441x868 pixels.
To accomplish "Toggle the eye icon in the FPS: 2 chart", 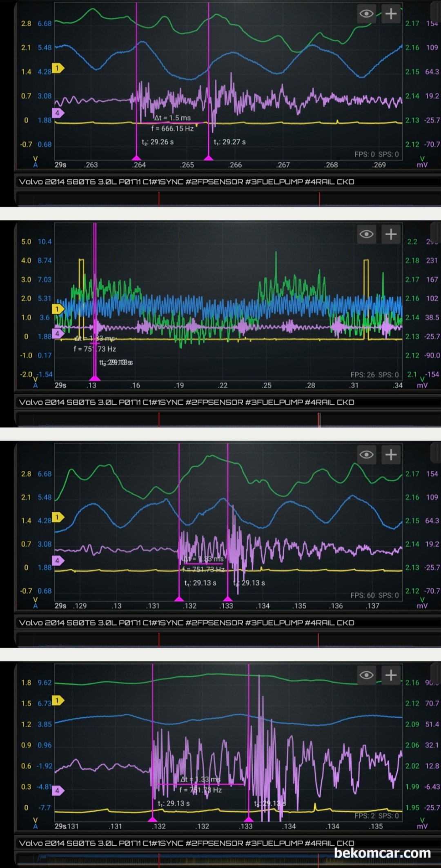I will (x=366, y=675).
